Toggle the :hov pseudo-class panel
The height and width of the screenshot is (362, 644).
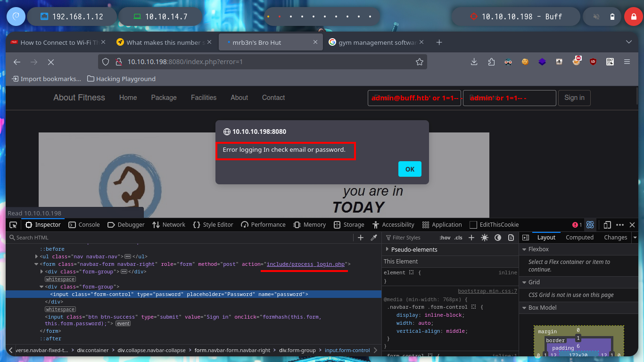pos(444,238)
